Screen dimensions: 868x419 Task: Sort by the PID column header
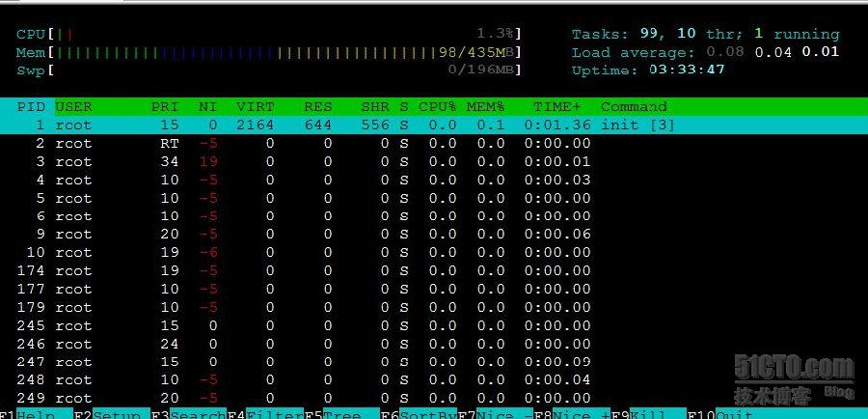point(31,106)
